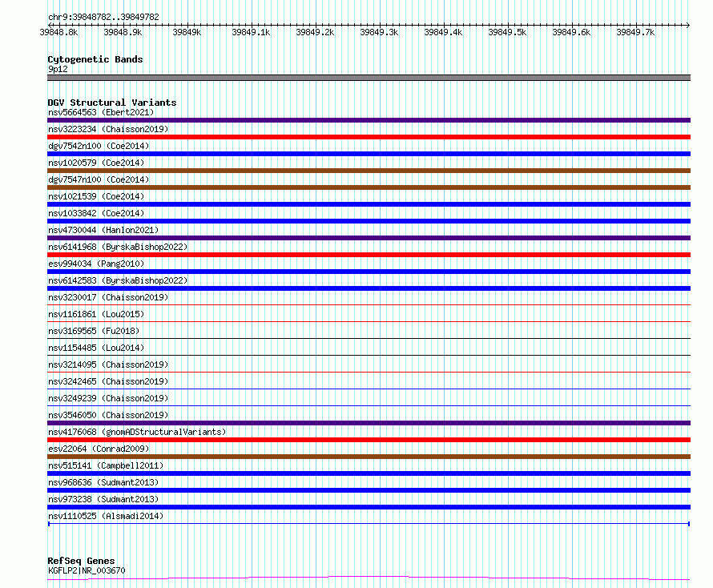This screenshot has height=588, width=713.
Task: Click the nsv3214095 (Chaisson2019) label
Action: pyautogui.click(x=108, y=364)
